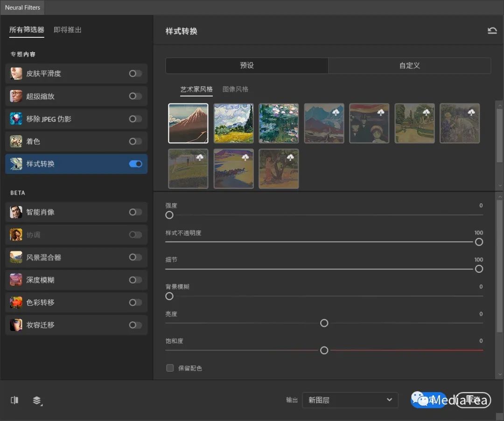Click the reset parameters arrow icon
Screen dimensions: 504x421
pyautogui.click(x=492, y=31)
